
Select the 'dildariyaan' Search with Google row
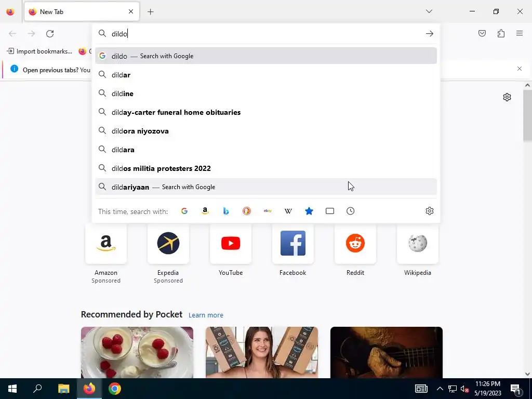click(x=266, y=187)
